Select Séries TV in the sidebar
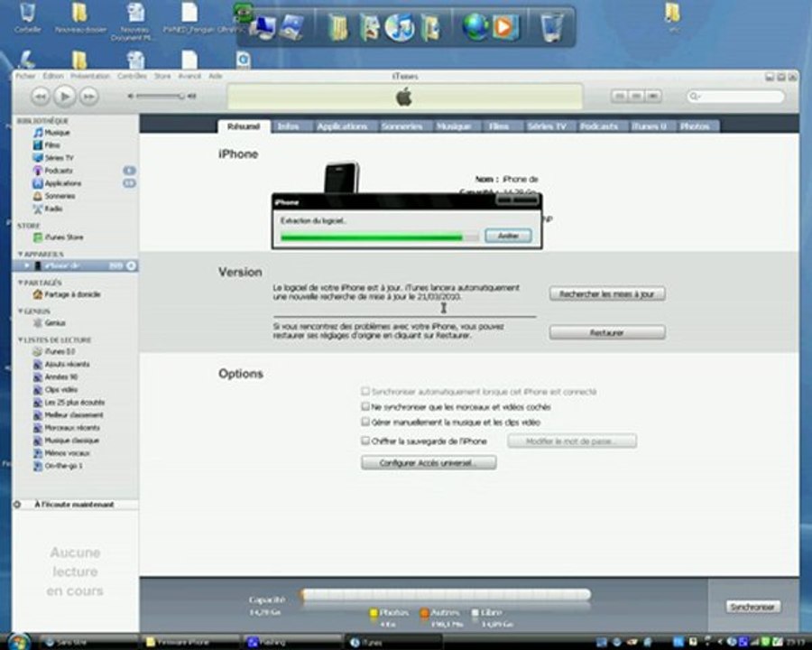The image size is (812, 650). tap(53, 158)
